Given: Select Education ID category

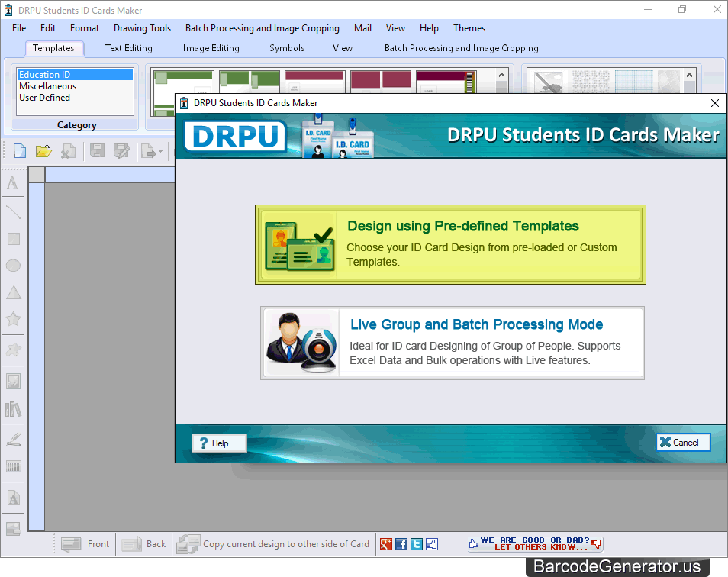Looking at the screenshot, I should click(75, 75).
